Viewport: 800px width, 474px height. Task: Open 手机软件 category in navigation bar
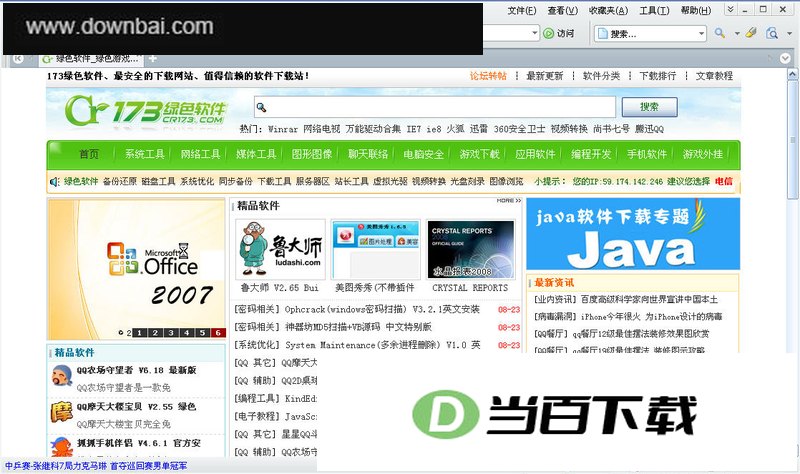pyautogui.click(x=647, y=154)
